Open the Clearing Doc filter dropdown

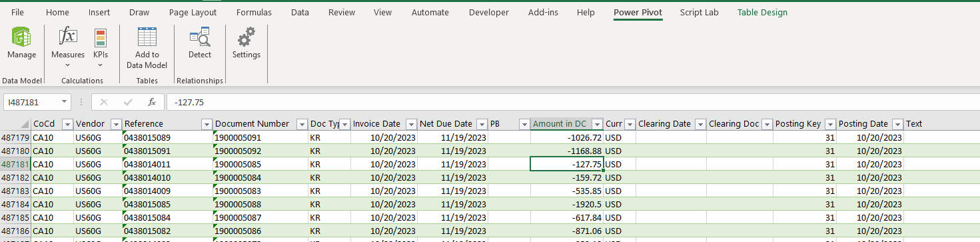point(767,124)
